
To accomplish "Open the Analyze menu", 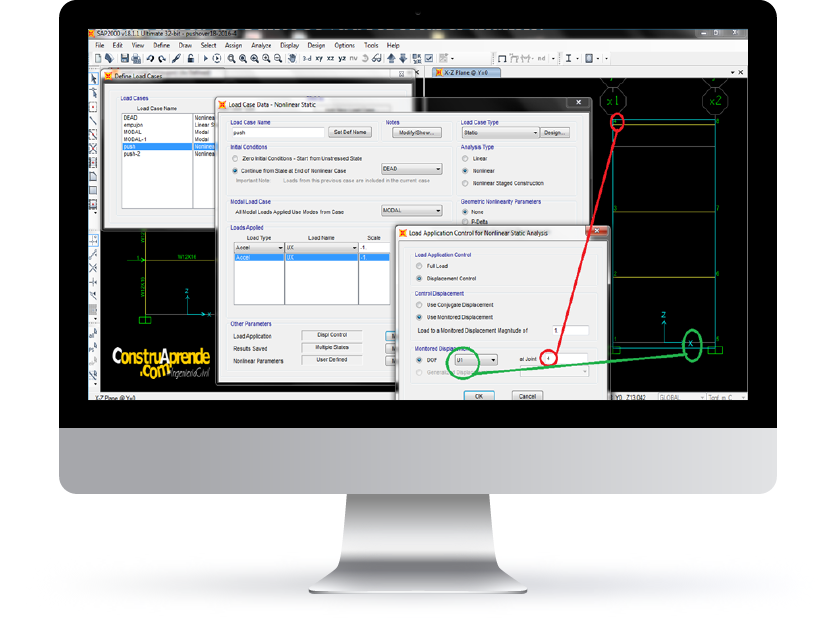I will click(x=261, y=45).
